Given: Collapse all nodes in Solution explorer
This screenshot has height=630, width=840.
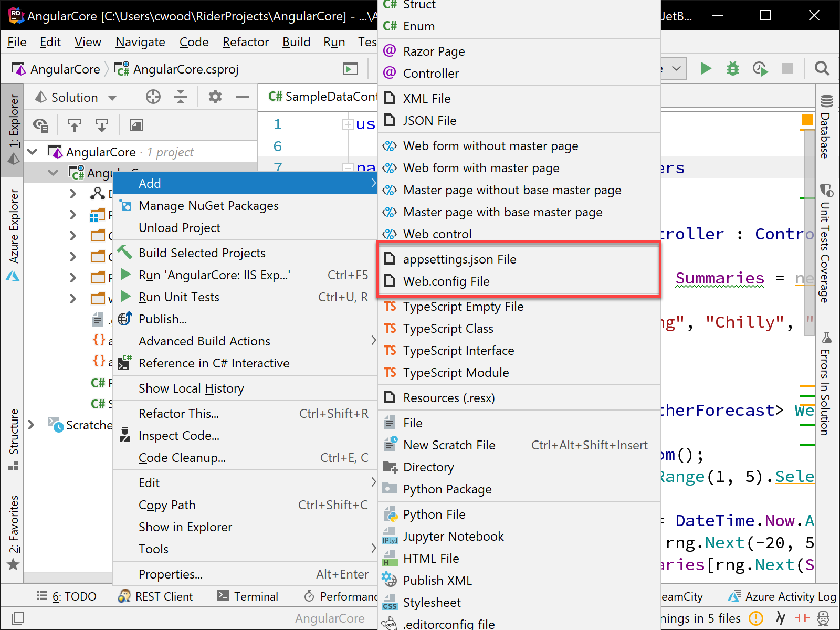Looking at the screenshot, I should click(x=180, y=97).
